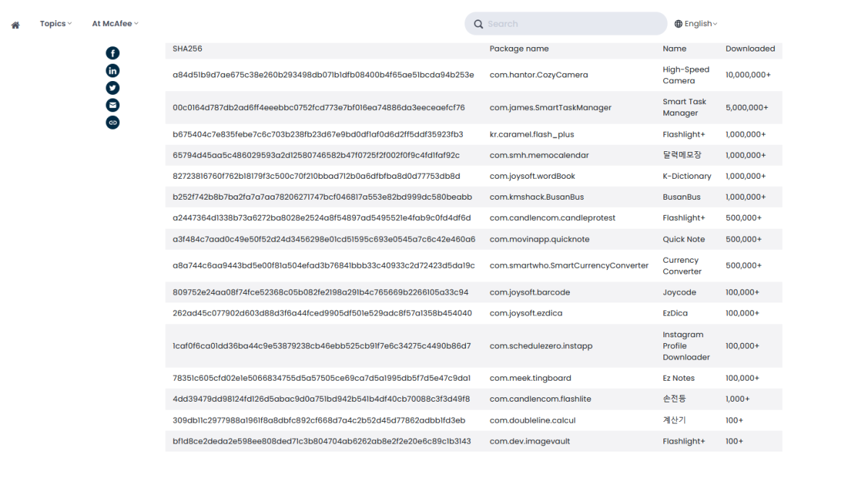This screenshot has height=482, width=868.
Task: Expand the Topics menu
Action: (x=56, y=24)
